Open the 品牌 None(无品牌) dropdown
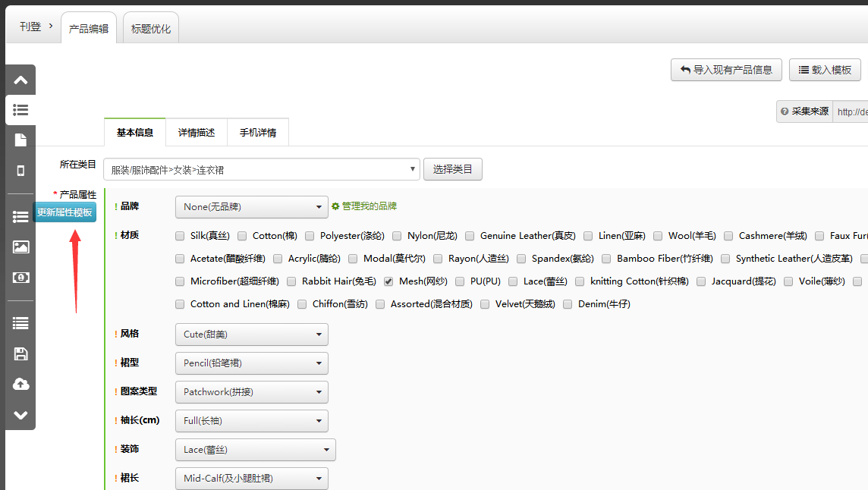The width and height of the screenshot is (868, 490). click(x=252, y=207)
